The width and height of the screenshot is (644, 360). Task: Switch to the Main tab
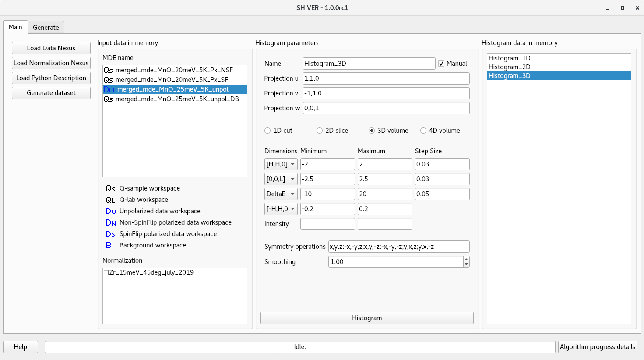tap(15, 27)
